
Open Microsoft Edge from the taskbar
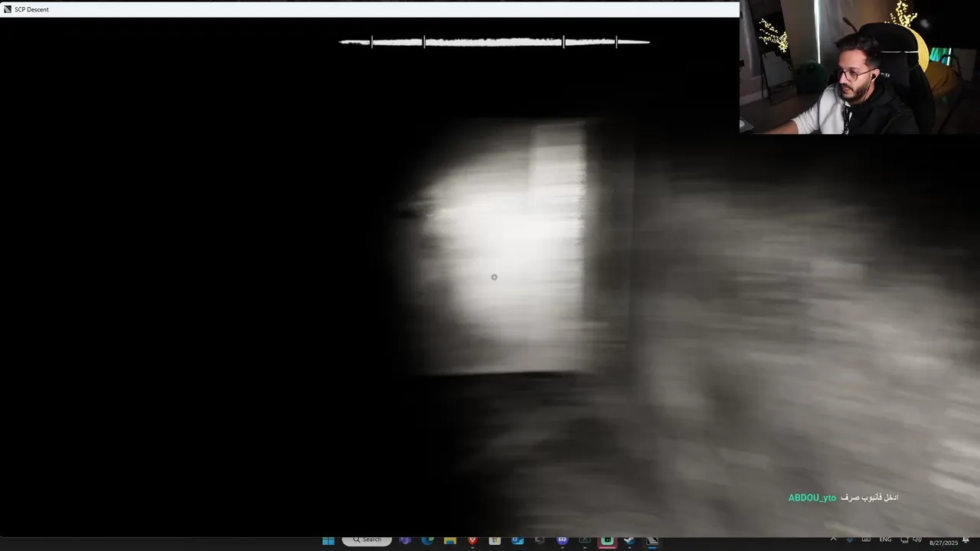click(x=427, y=540)
